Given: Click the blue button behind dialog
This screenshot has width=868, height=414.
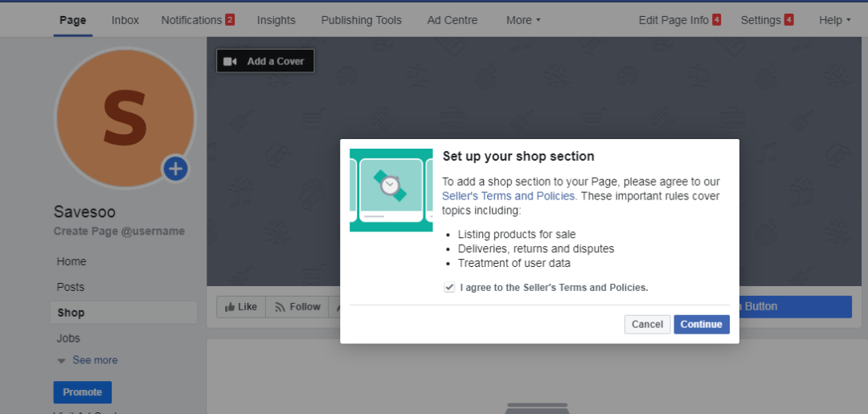Looking at the screenshot, I should coord(796,306).
